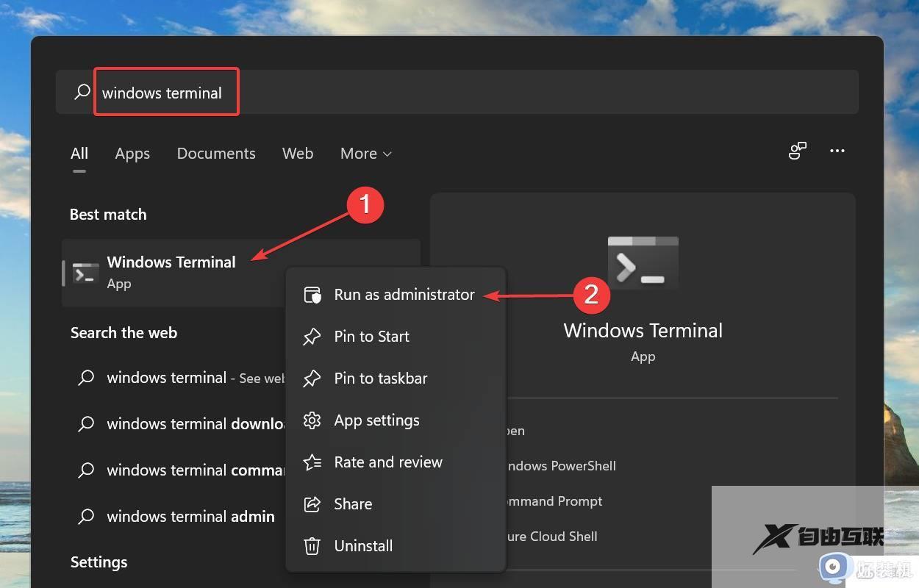Image resolution: width=919 pixels, height=588 pixels.
Task: Click the search magnifier icon in the search bar
Action: [x=81, y=92]
